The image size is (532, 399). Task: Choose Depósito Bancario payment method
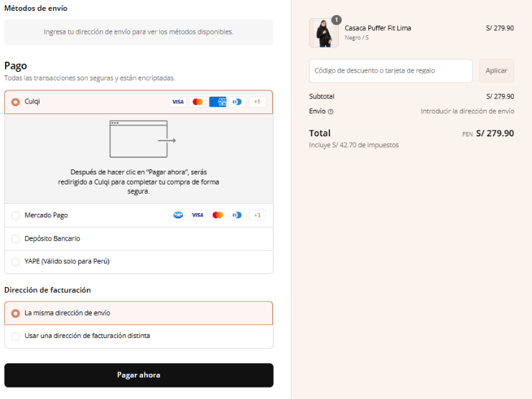[x=139, y=239]
